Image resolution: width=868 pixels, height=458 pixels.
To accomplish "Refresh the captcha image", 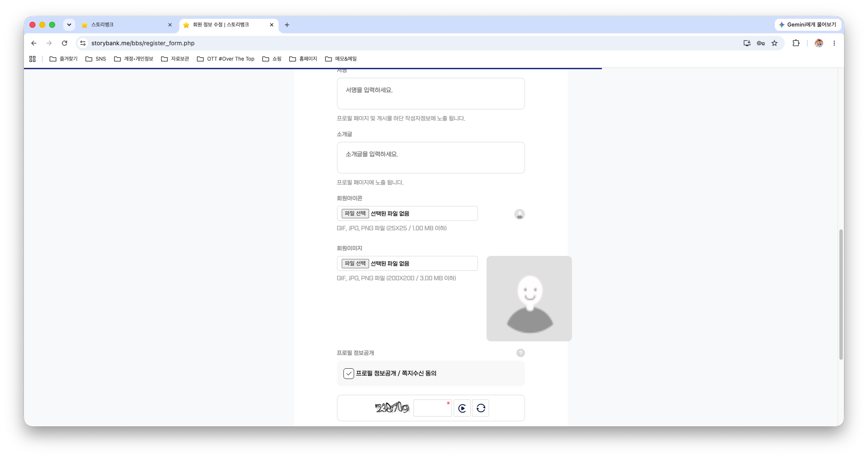I will (x=481, y=408).
